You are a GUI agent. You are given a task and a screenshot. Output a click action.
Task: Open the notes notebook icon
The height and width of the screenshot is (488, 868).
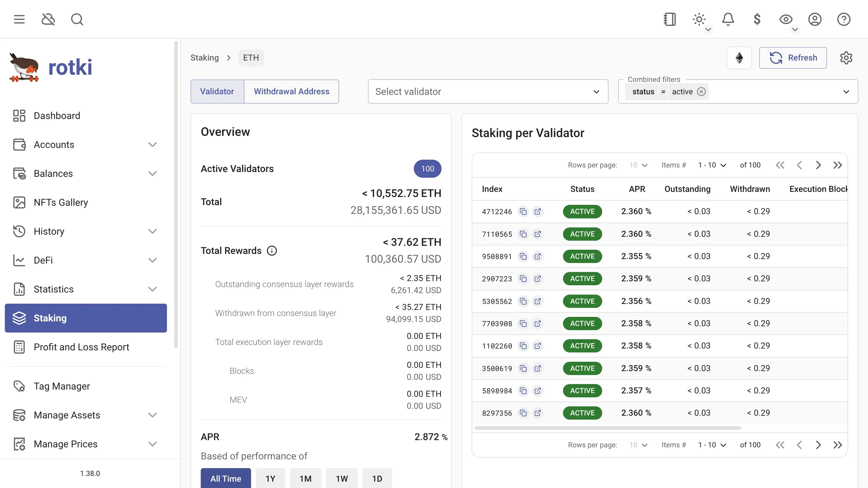(x=669, y=19)
